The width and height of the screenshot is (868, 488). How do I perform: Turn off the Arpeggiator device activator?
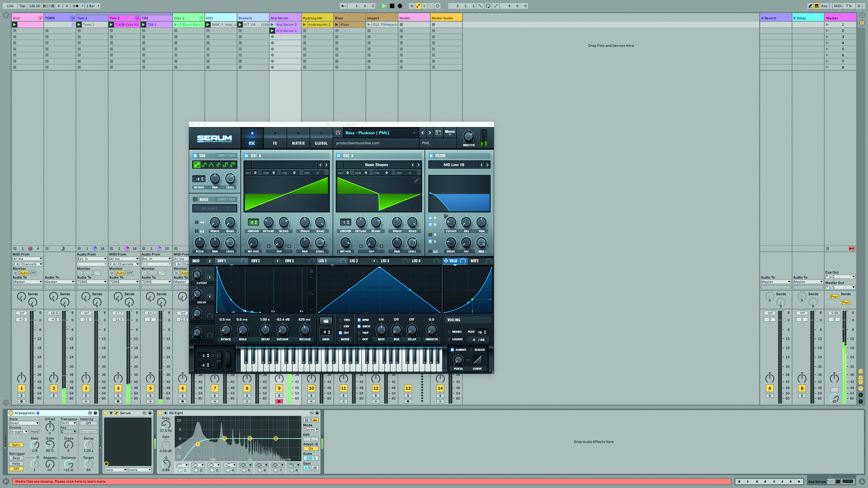[x=11, y=413]
